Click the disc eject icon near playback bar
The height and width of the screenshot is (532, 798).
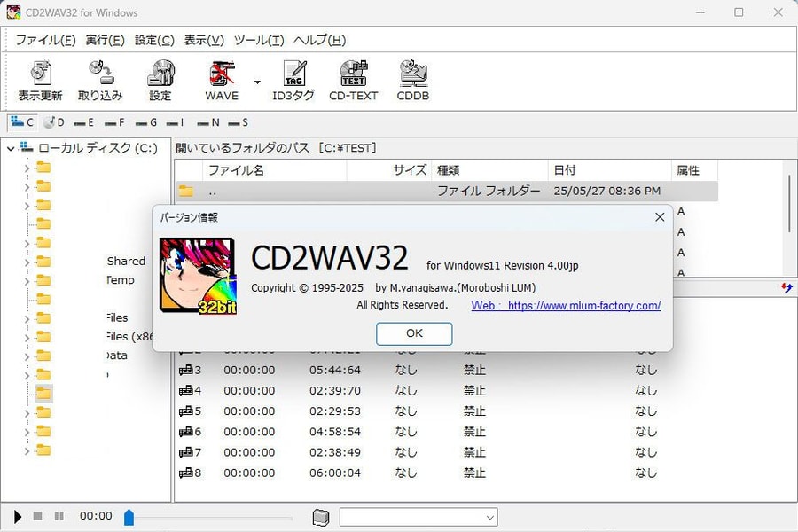click(320, 516)
